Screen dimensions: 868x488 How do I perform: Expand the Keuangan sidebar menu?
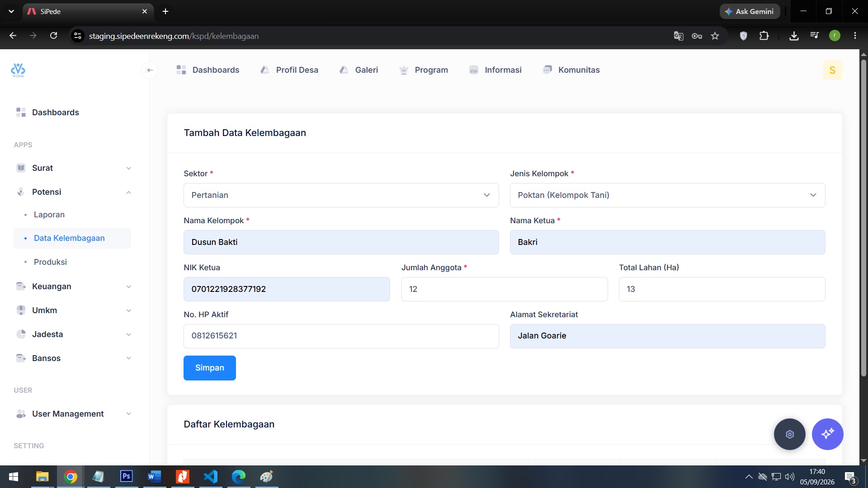pos(72,286)
